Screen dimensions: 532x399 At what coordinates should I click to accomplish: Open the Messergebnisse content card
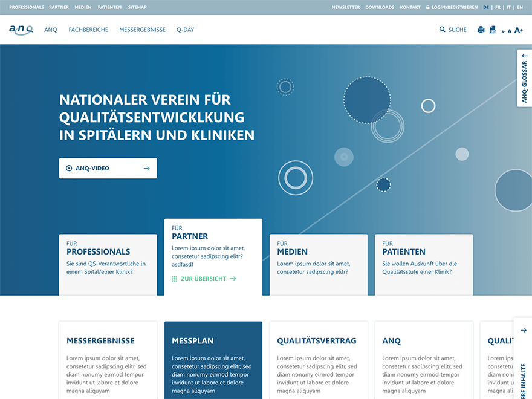click(108, 360)
